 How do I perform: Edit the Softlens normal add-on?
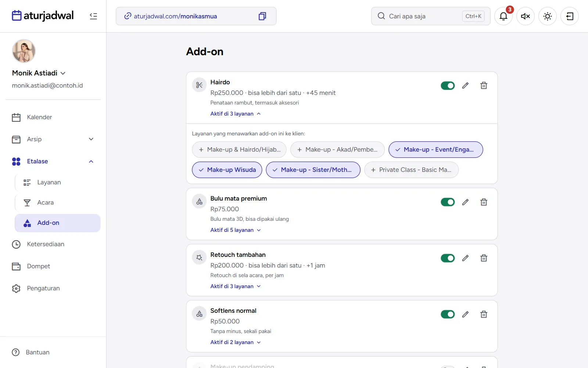465,314
